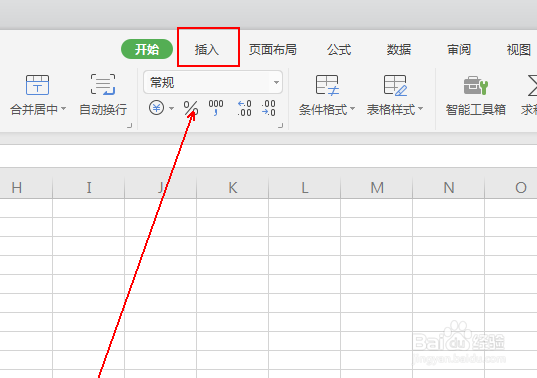The height and width of the screenshot is (378, 537).
Task: Apply thousands separator 000 style
Action: 216,108
